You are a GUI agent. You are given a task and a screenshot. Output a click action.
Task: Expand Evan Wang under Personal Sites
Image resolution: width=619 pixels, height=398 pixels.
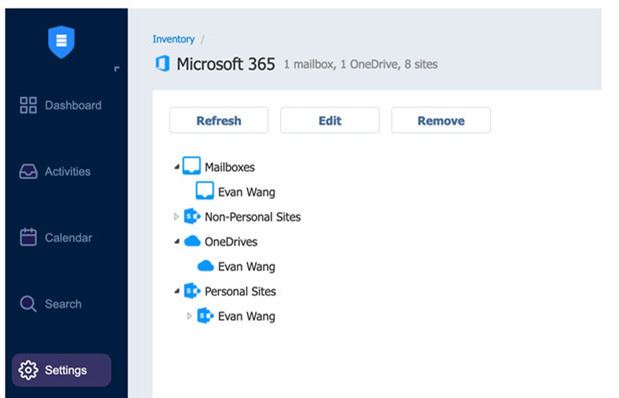pyautogui.click(x=189, y=315)
